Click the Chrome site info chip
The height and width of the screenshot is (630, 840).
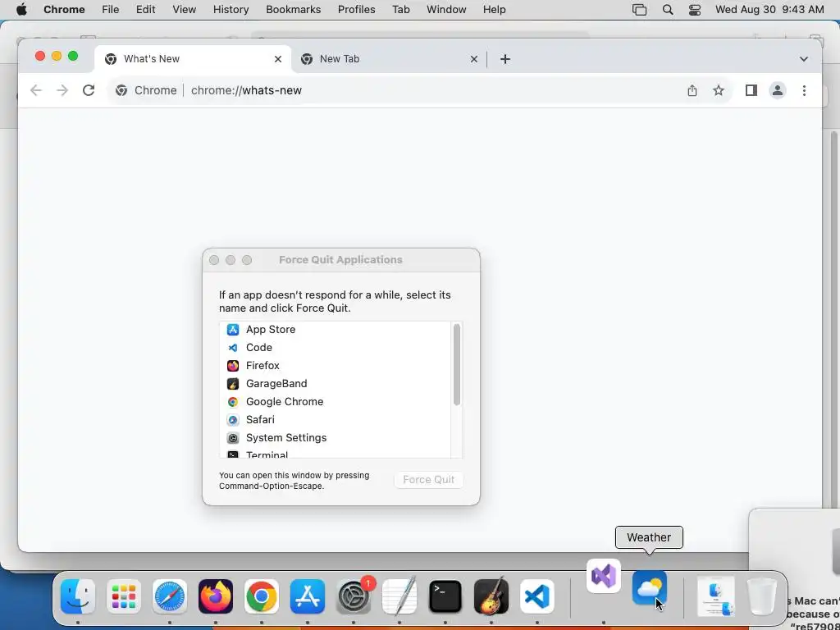pos(146,90)
